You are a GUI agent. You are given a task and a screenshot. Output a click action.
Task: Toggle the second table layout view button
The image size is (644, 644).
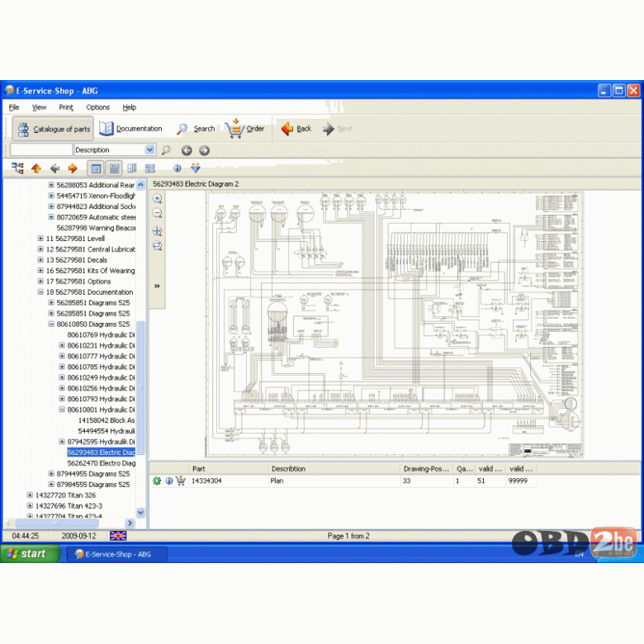(x=114, y=168)
